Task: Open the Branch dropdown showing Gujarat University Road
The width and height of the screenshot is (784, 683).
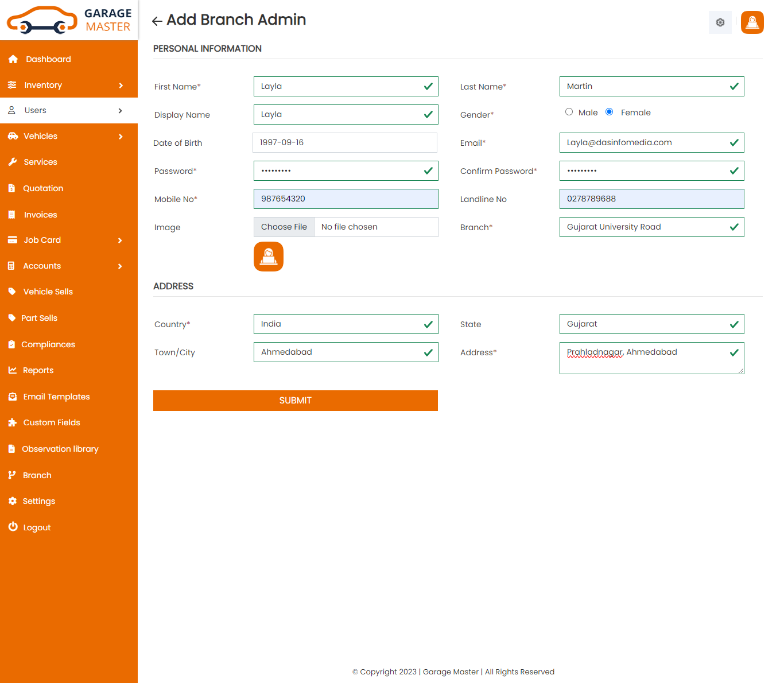Action: (x=651, y=227)
